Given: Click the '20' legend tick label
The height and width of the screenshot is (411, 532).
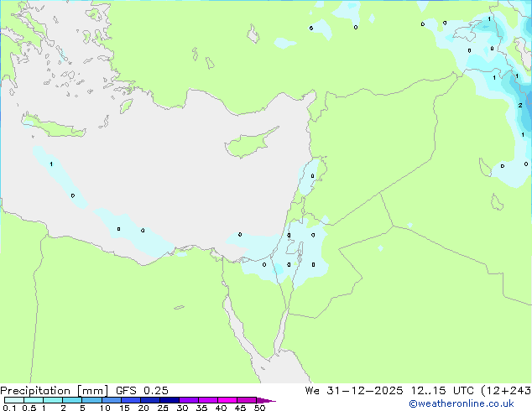Looking at the screenshot, I should tap(143, 408).
